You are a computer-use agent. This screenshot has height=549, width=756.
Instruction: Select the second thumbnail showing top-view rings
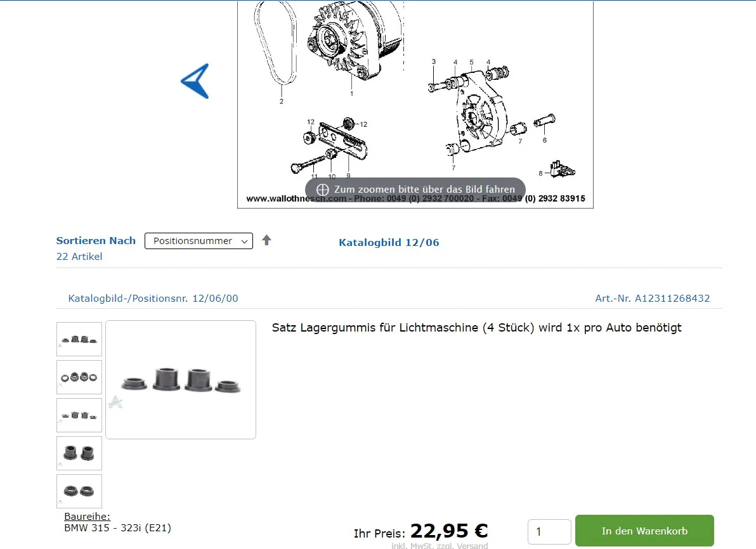(x=79, y=377)
